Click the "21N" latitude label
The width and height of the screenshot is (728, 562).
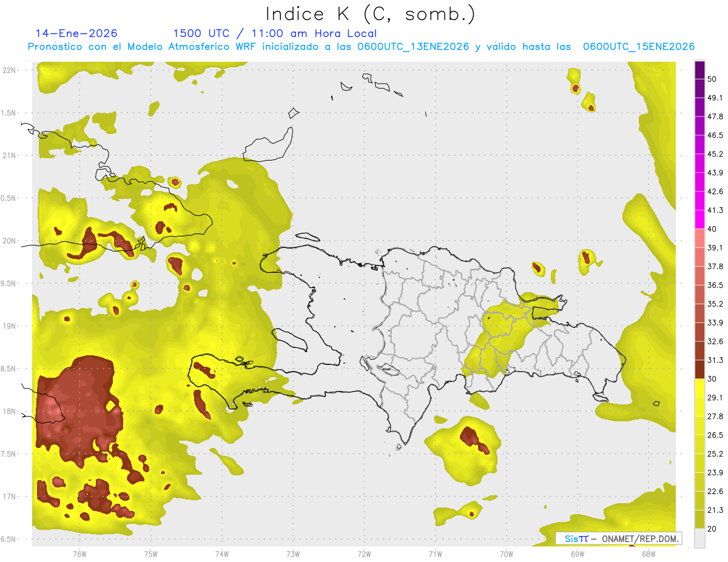point(10,155)
